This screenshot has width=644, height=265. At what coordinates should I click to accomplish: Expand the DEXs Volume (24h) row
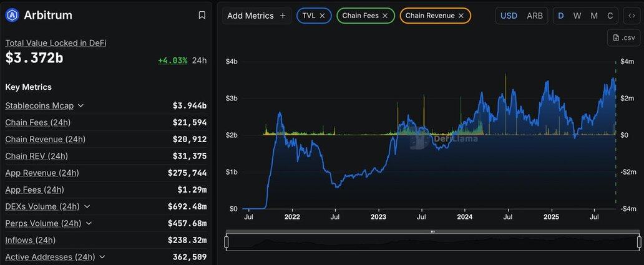pos(87,206)
